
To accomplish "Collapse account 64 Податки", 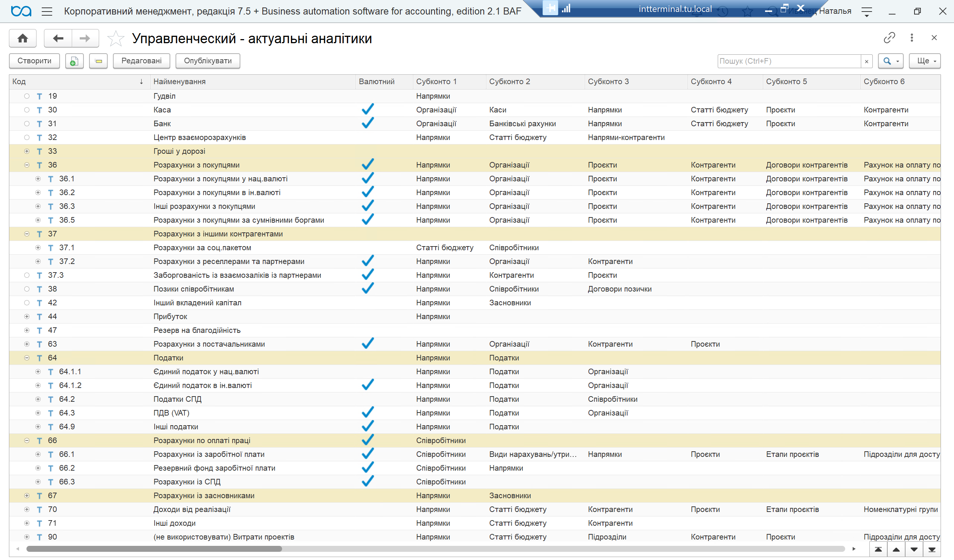I will point(26,358).
